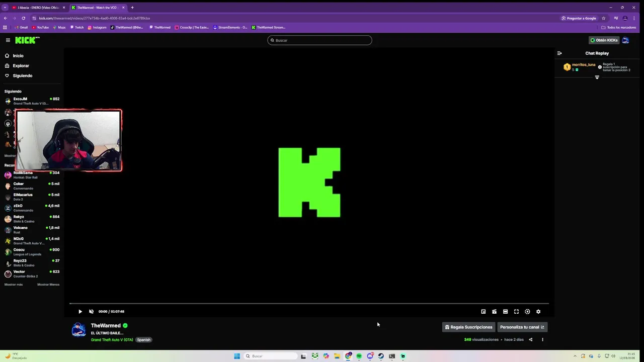The width and height of the screenshot is (644, 362).
Task: Seek on the video progress bar
Action: [x=309, y=304]
